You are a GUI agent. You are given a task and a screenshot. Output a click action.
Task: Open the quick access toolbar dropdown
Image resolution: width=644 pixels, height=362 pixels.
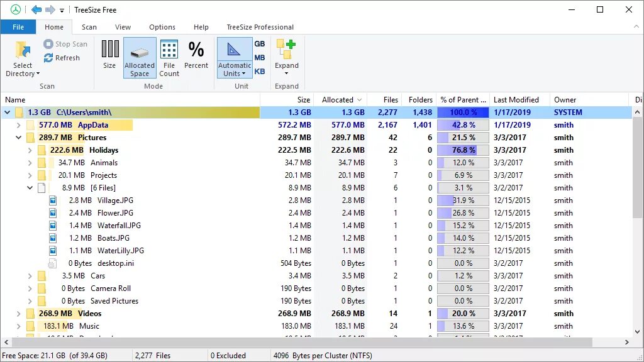(62, 10)
